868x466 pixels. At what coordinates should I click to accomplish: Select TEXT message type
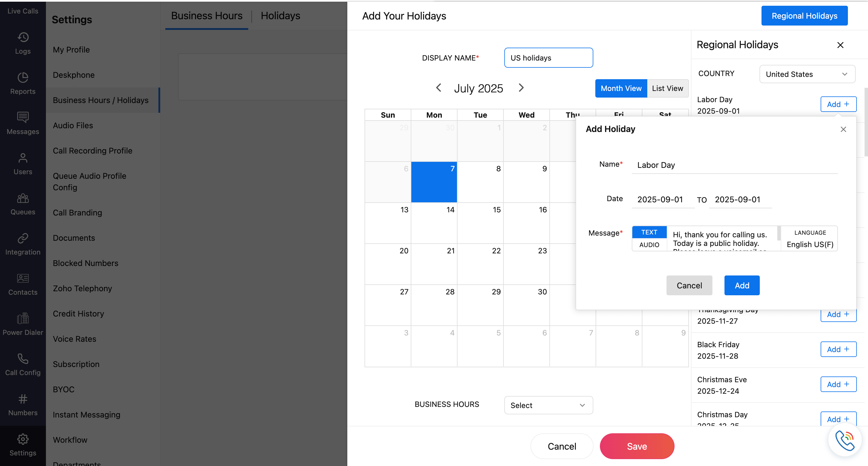[649, 232]
